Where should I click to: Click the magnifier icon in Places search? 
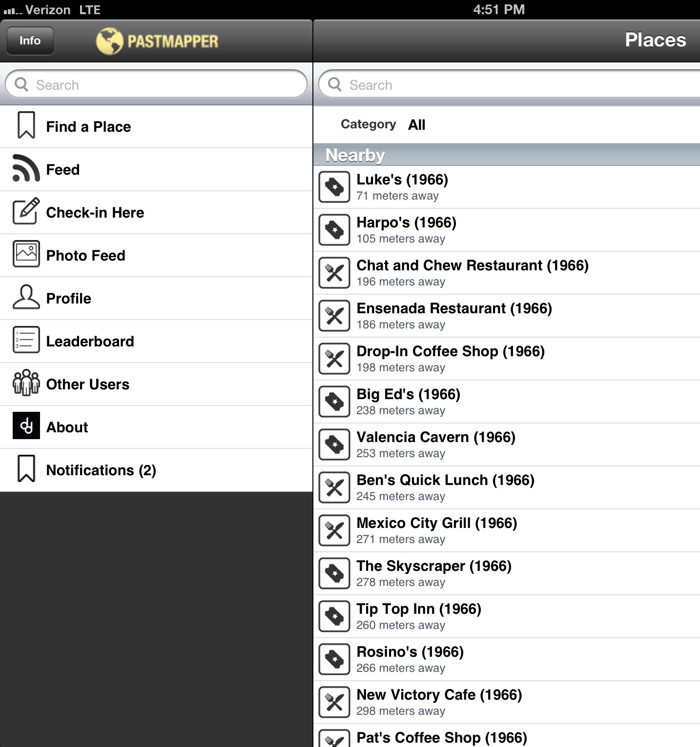point(335,84)
